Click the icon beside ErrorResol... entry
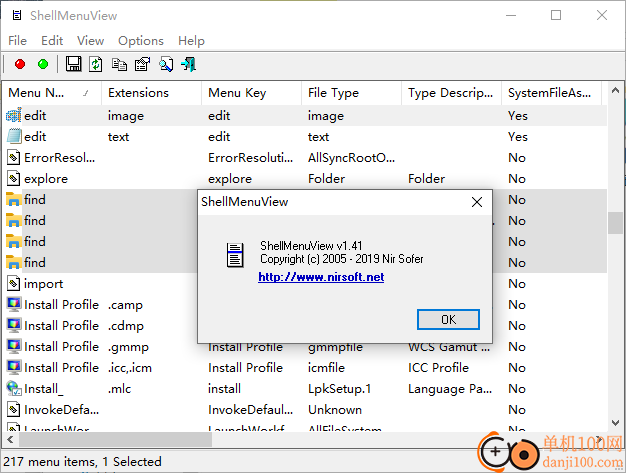The image size is (626, 473). click(14, 157)
